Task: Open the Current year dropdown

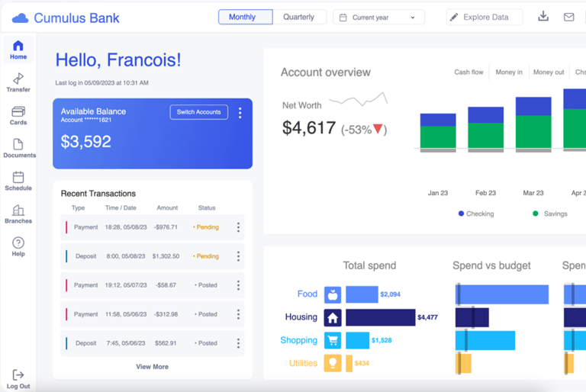Action: click(378, 18)
